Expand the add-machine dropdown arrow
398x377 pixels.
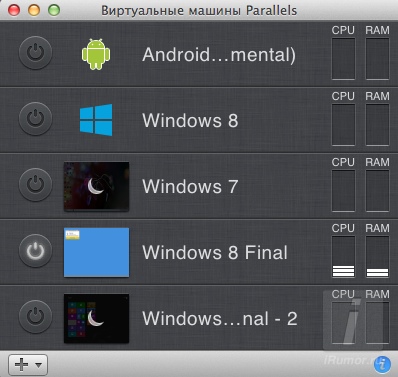click(x=39, y=365)
